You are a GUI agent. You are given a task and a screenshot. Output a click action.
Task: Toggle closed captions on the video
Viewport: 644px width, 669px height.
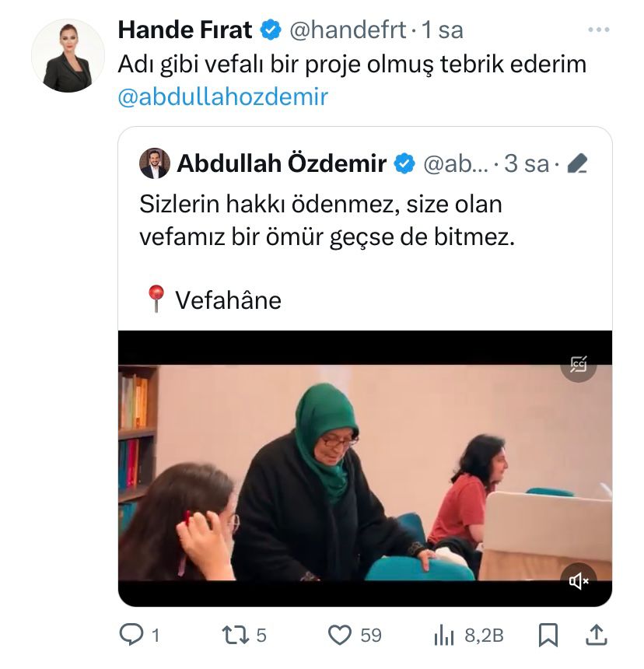coord(579,364)
